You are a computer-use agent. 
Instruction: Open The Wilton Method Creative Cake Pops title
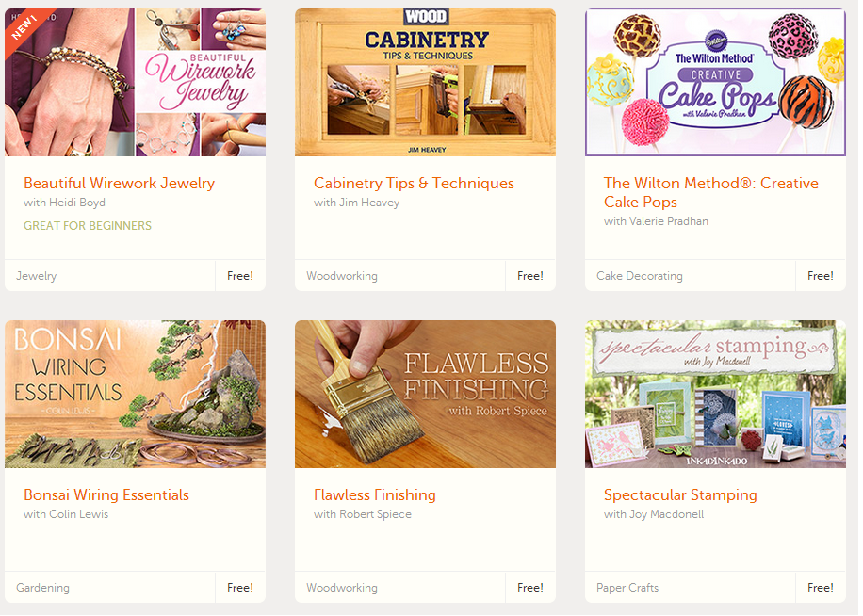(711, 192)
